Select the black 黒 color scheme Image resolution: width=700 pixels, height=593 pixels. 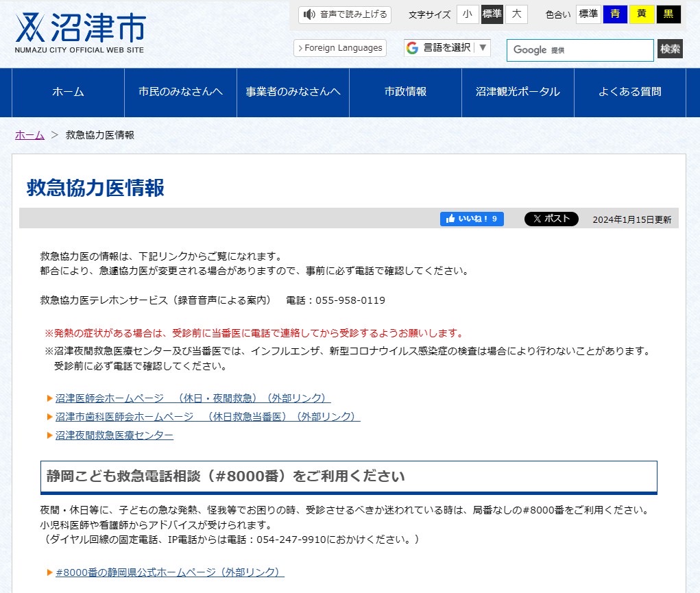[668, 14]
